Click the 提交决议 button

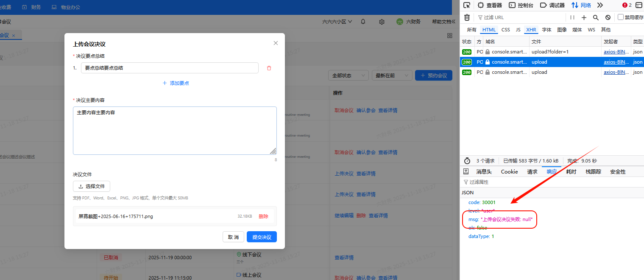pyautogui.click(x=262, y=237)
